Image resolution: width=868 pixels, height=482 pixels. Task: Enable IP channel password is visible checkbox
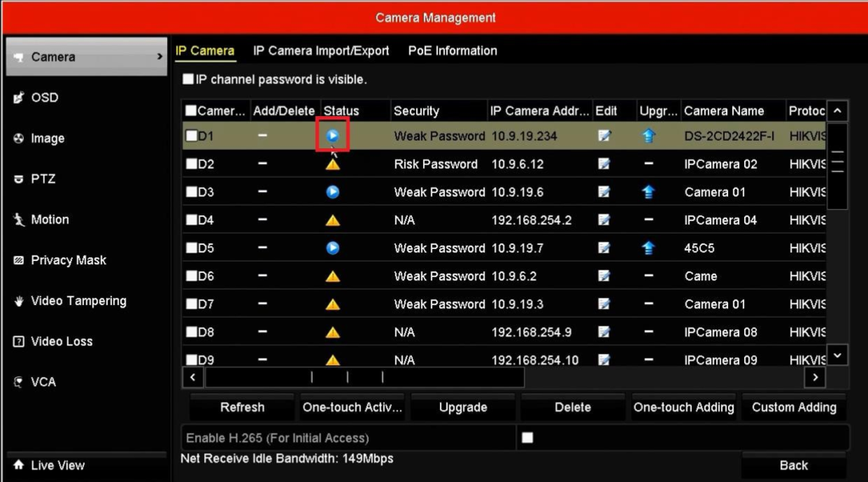pos(188,80)
